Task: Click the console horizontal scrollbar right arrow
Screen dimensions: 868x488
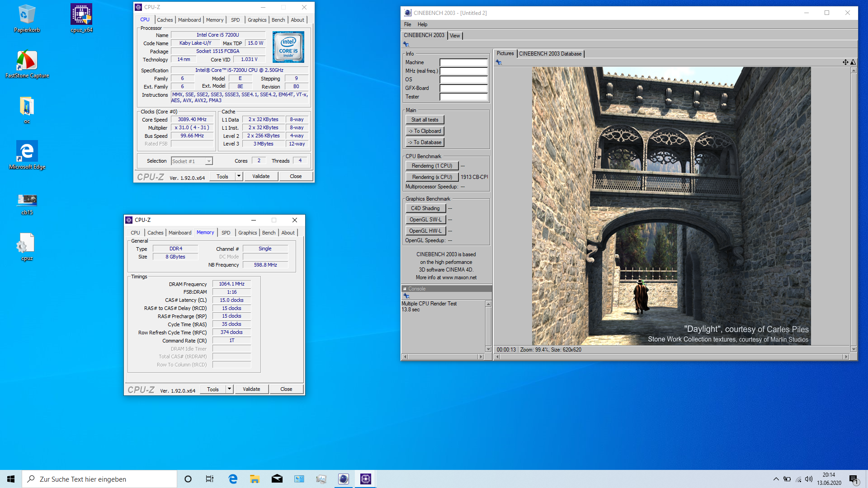Action: tap(481, 357)
